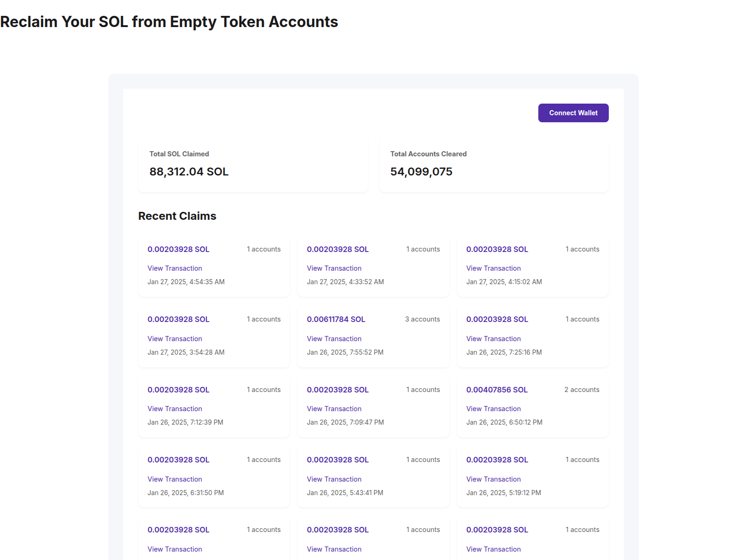Click the Jan 27, 2025, 4:54:35 AM timestamp
Viewport: 747px width, 560px height.
tap(186, 282)
